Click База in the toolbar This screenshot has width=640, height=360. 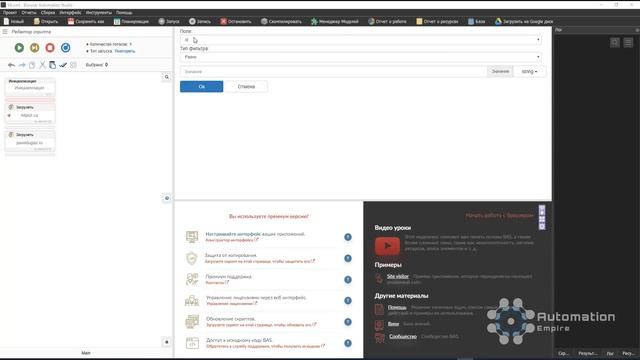click(x=477, y=21)
